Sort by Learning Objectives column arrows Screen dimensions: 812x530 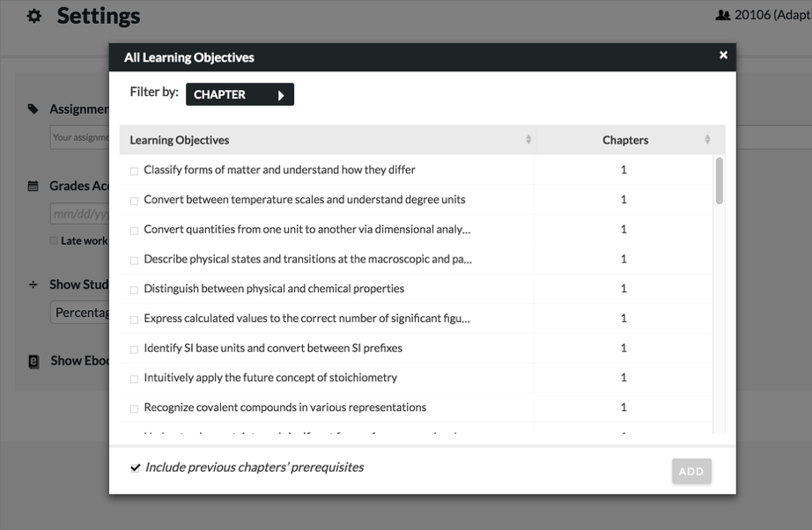[x=528, y=140]
